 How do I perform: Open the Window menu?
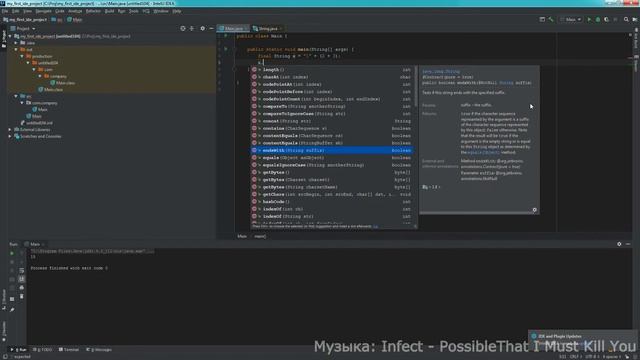[x=161, y=11]
